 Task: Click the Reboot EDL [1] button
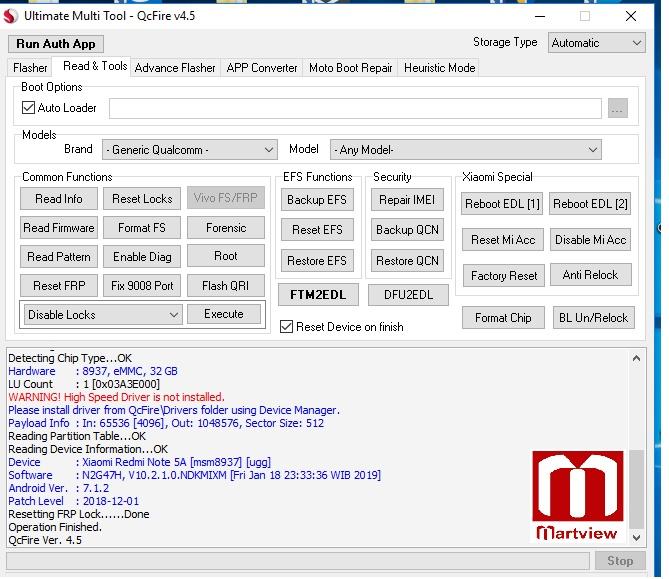(x=502, y=204)
